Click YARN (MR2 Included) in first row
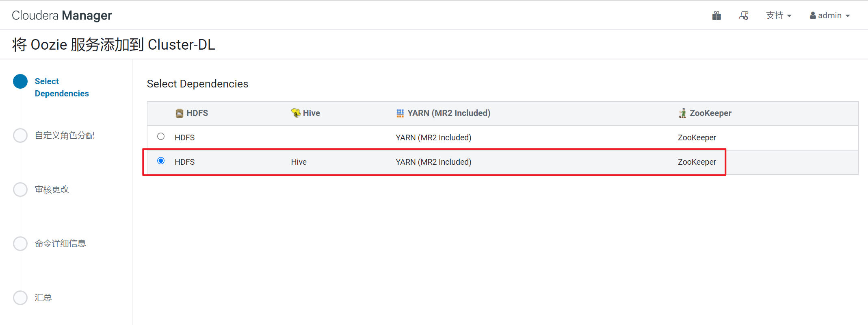Image resolution: width=868 pixels, height=325 pixels. (x=433, y=137)
